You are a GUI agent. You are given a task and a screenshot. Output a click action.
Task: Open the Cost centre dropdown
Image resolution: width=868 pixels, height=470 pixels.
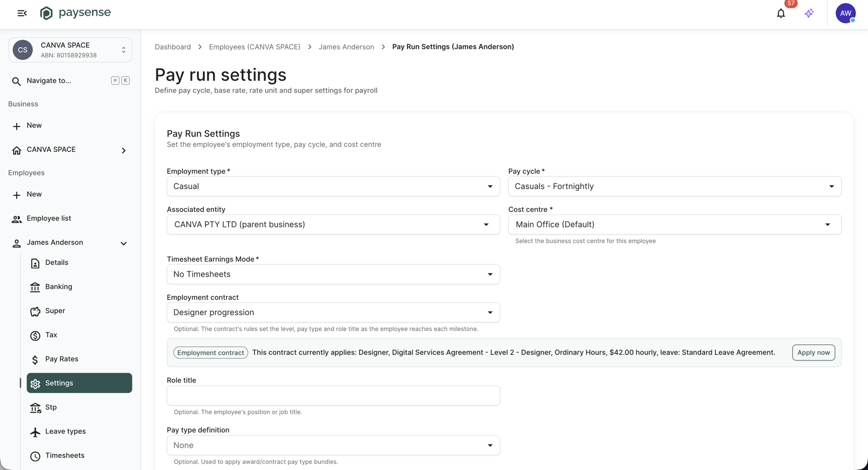[675, 225]
